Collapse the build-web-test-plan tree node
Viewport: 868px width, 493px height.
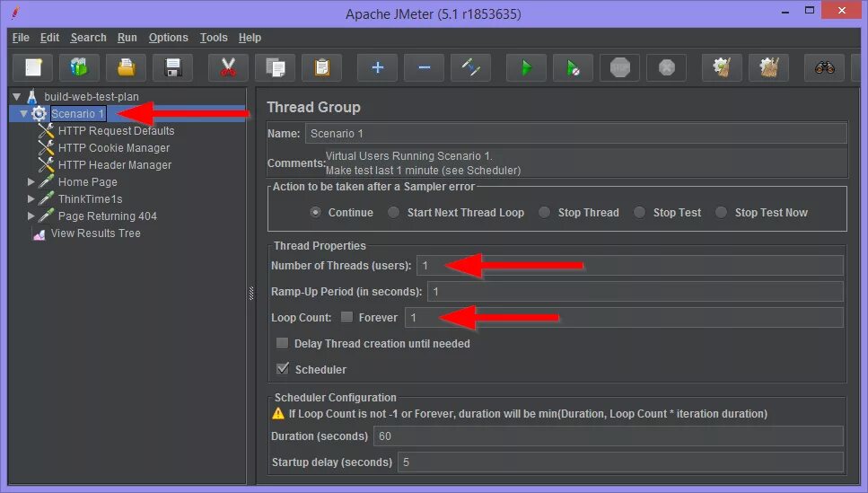coord(17,96)
